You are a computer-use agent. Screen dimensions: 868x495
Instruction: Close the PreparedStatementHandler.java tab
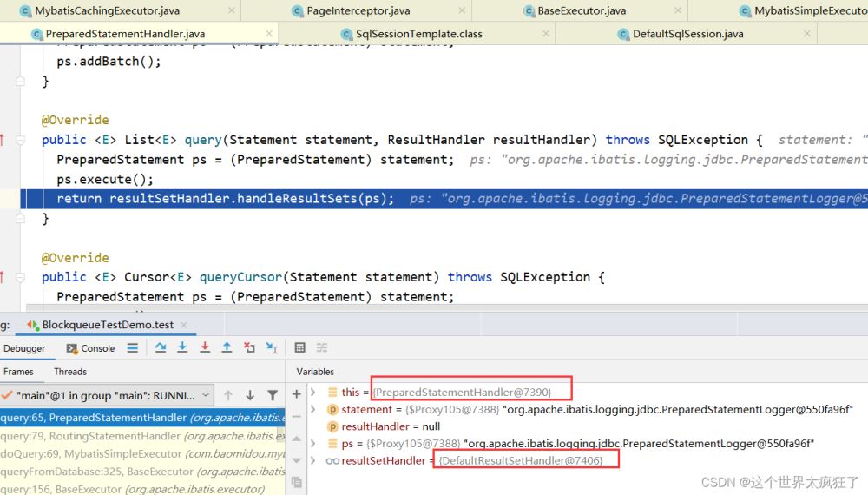point(269,34)
